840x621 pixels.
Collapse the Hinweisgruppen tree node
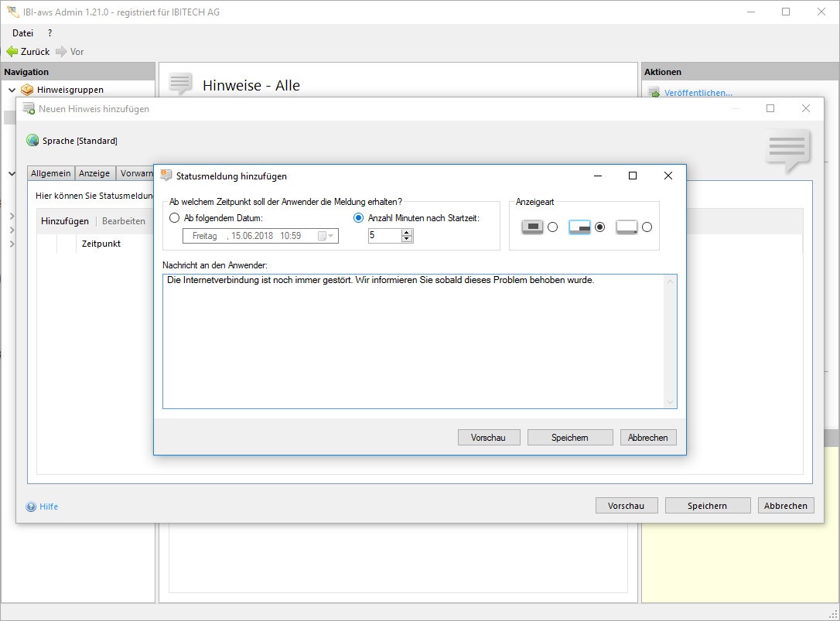pos(12,90)
